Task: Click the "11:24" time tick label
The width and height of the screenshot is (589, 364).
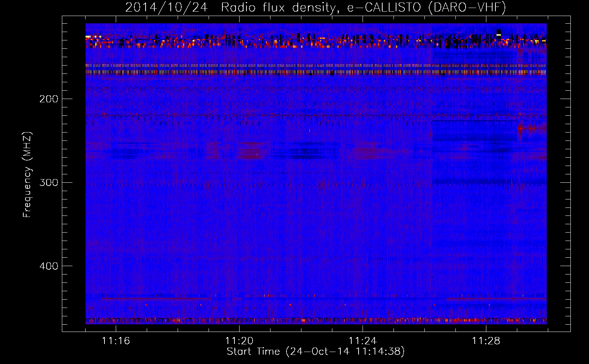Action: [363, 341]
